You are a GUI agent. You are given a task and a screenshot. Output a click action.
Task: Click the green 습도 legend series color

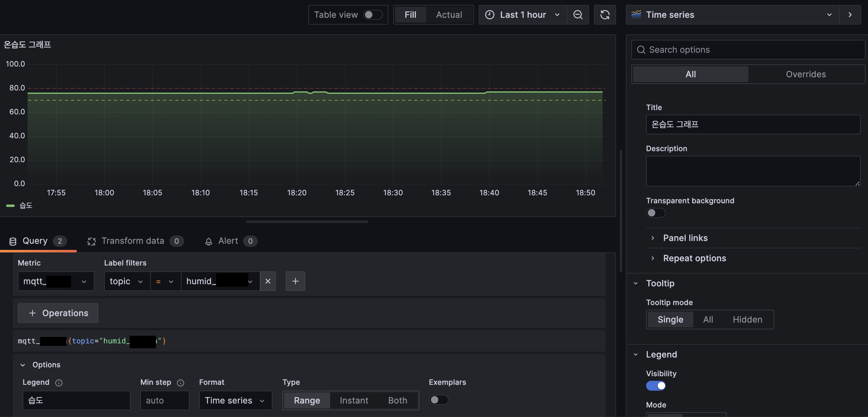tap(10, 205)
